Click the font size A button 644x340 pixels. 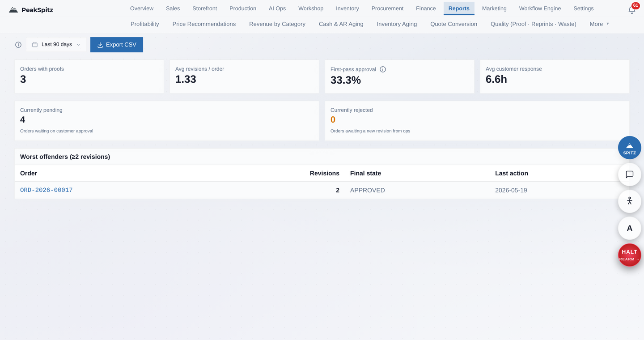[x=630, y=228]
